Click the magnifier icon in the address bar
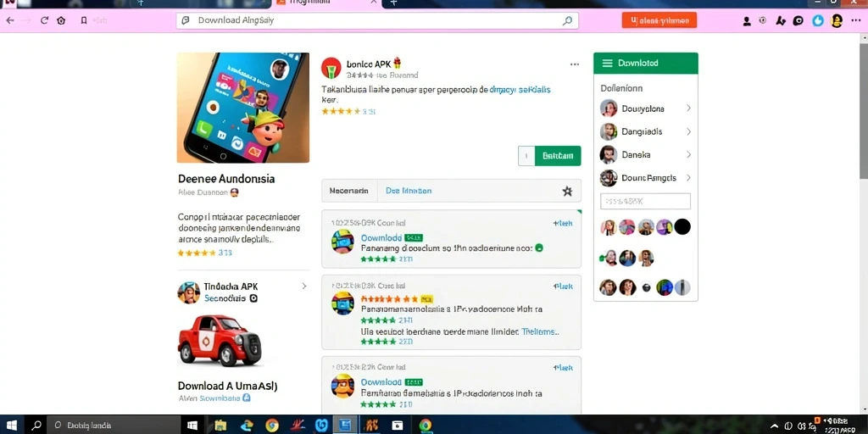Viewport: 868px width, 434px height. tap(567, 20)
